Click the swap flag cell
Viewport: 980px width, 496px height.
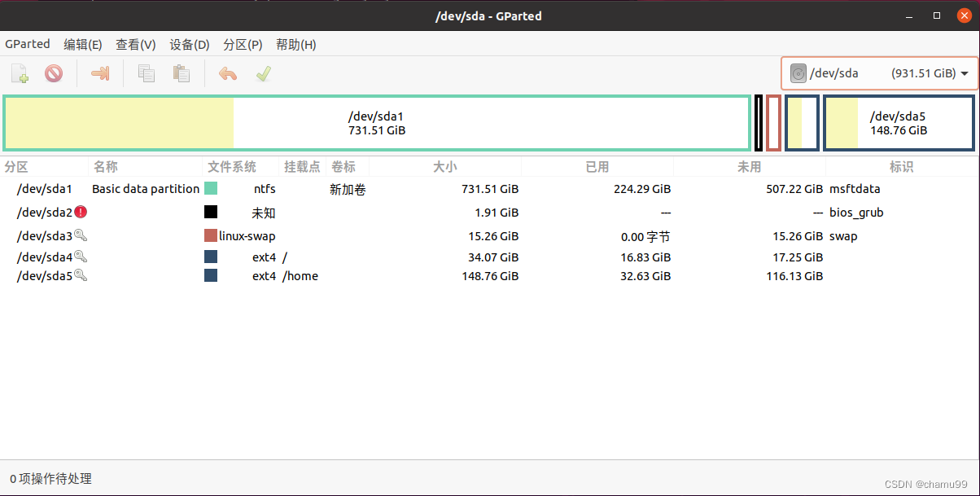[x=843, y=236]
